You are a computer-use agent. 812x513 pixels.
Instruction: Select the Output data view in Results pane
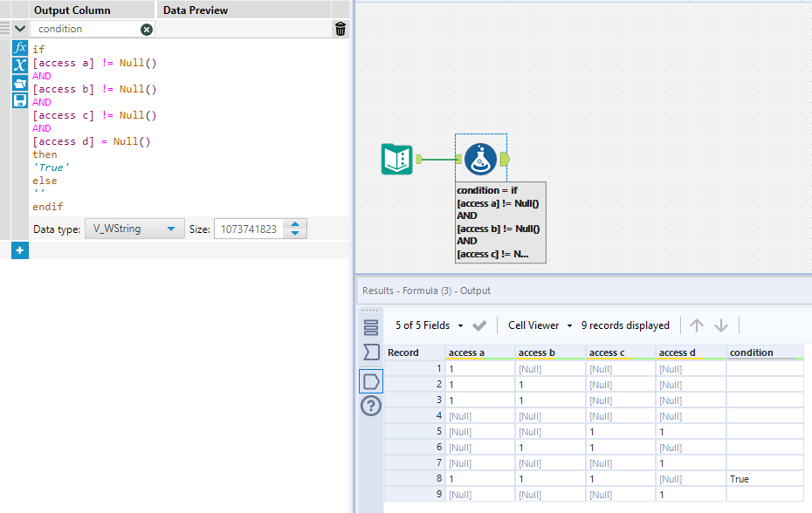(370, 381)
